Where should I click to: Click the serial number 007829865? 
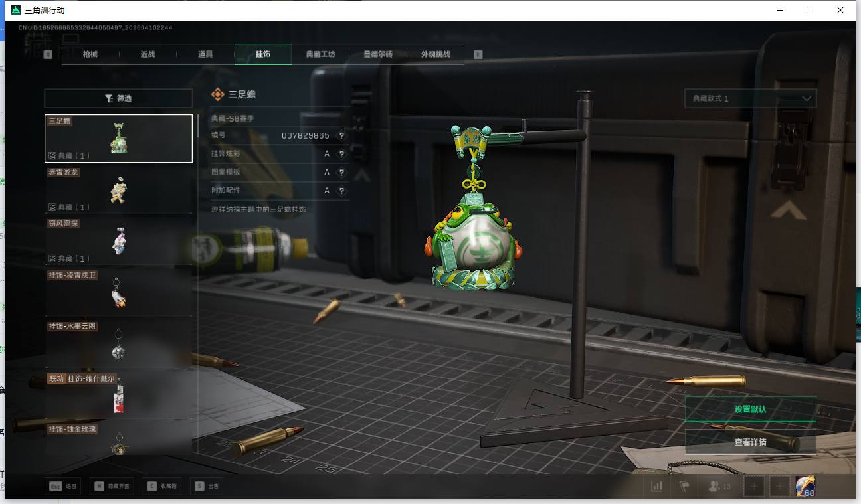pos(306,135)
